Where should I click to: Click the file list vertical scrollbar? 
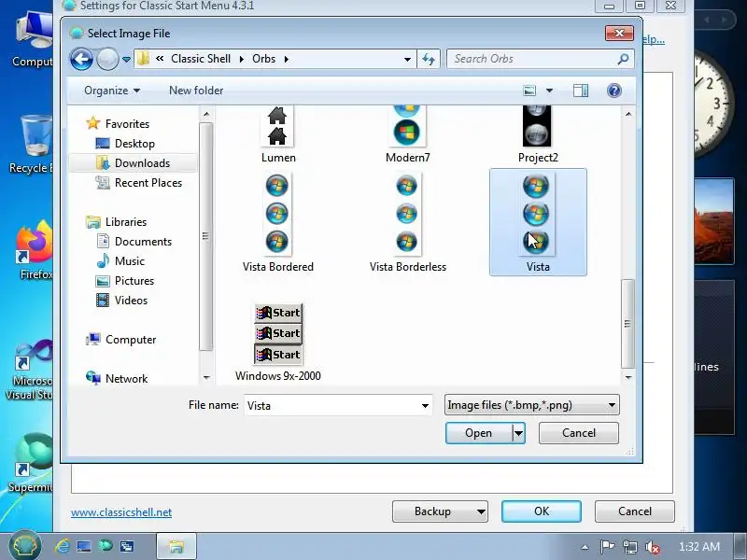[627, 323]
